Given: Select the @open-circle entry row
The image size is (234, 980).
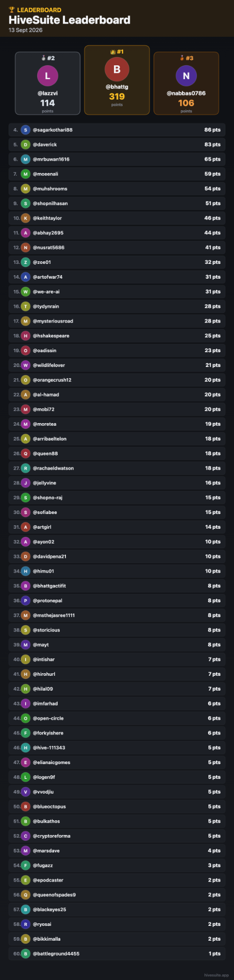Looking at the screenshot, I should point(117,718).
